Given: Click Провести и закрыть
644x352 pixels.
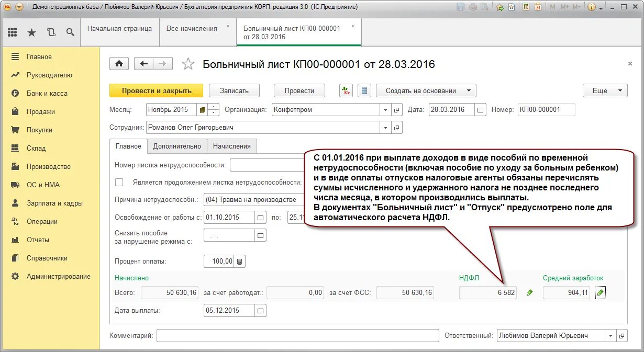Looking at the screenshot, I should pyautogui.click(x=157, y=90).
